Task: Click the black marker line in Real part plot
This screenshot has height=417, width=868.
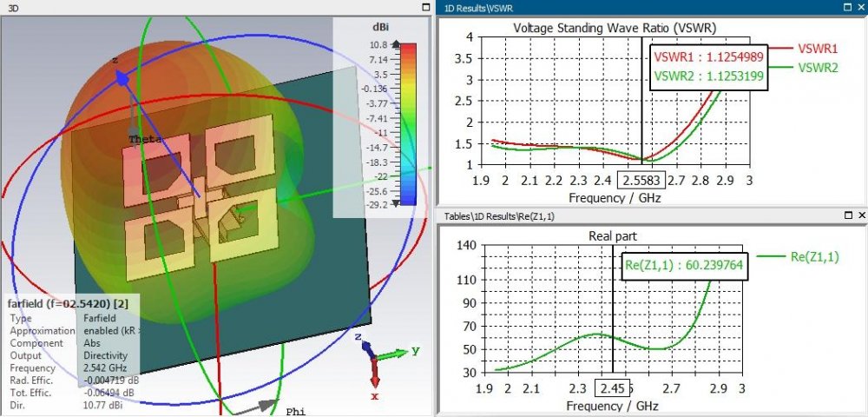Action: point(613,308)
